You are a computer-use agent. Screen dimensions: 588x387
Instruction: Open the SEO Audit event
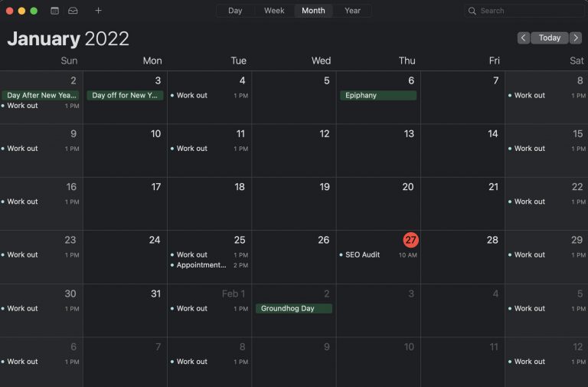(363, 254)
